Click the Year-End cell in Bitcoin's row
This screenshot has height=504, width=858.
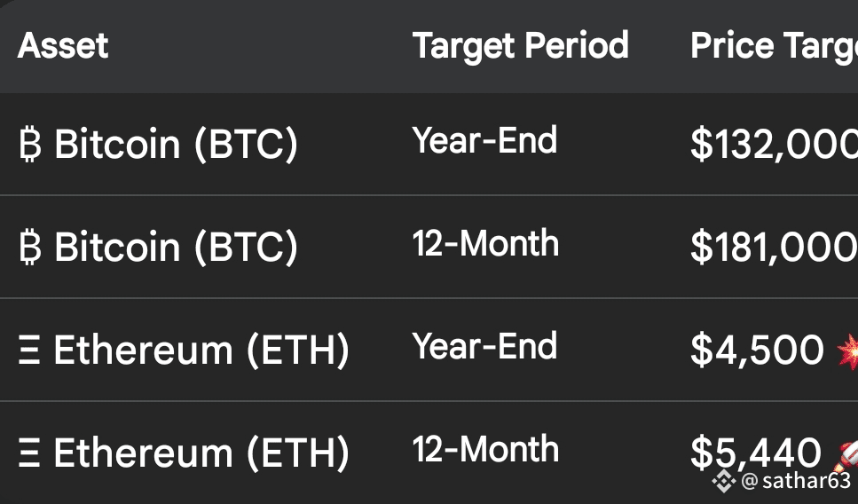[x=485, y=140]
